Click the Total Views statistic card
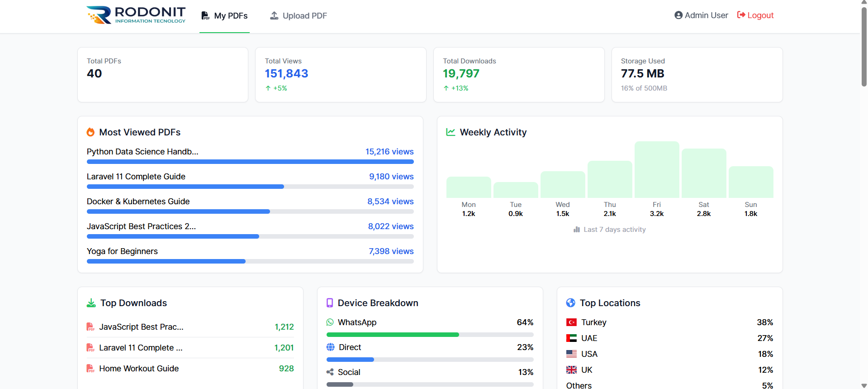868x389 pixels. pos(341,75)
